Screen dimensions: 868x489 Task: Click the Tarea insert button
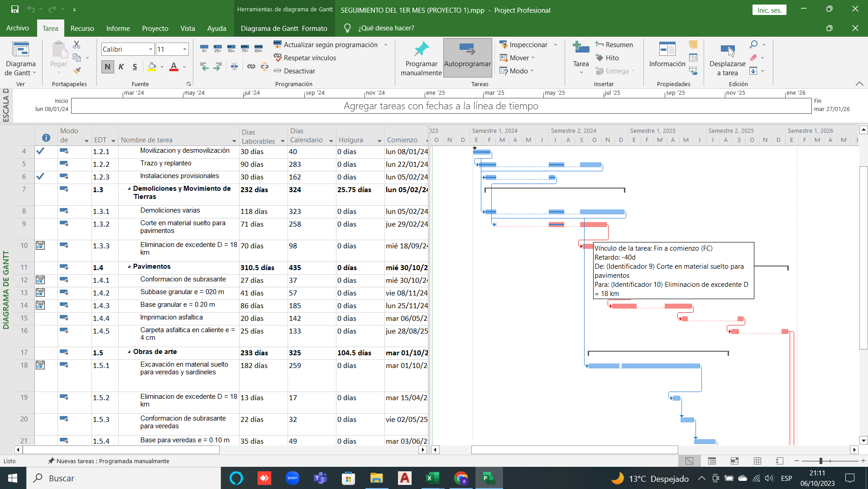(581, 58)
